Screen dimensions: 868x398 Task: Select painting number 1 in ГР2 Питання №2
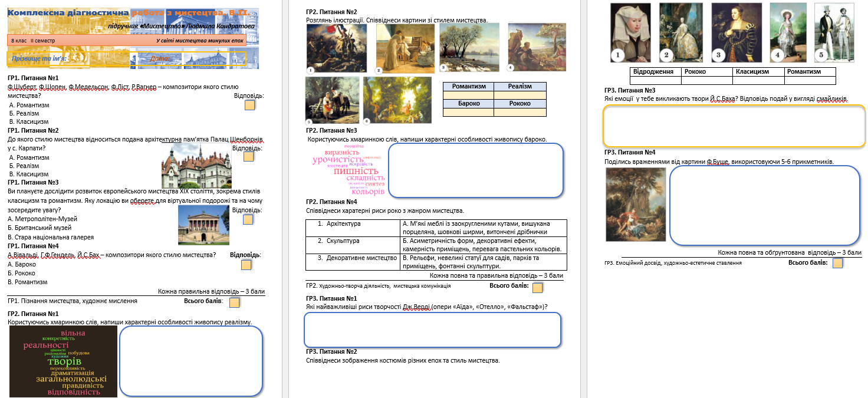coord(337,49)
